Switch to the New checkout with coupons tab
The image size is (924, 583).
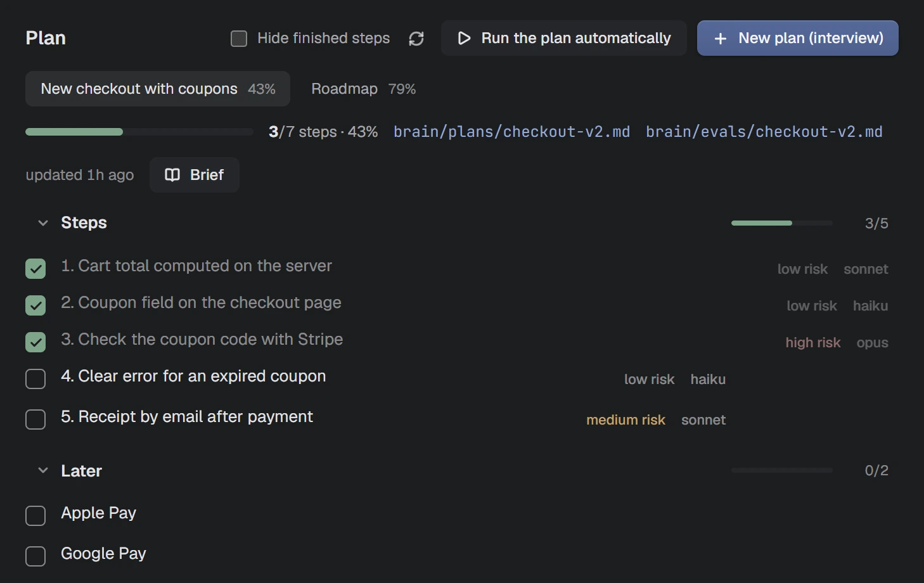(x=158, y=89)
